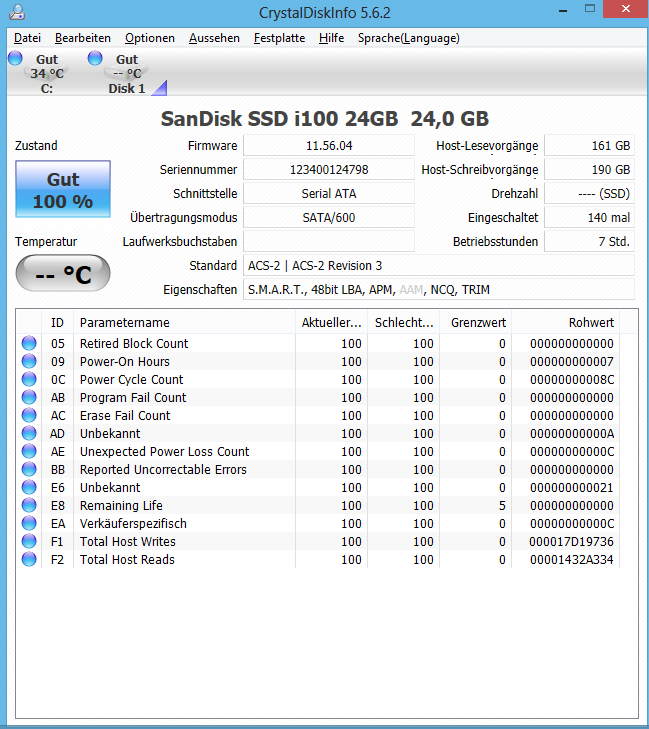The height and width of the screenshot is (729, 649).
Task: Click status orb of Power-On Hours row
Action: click(x=29, y=361)
